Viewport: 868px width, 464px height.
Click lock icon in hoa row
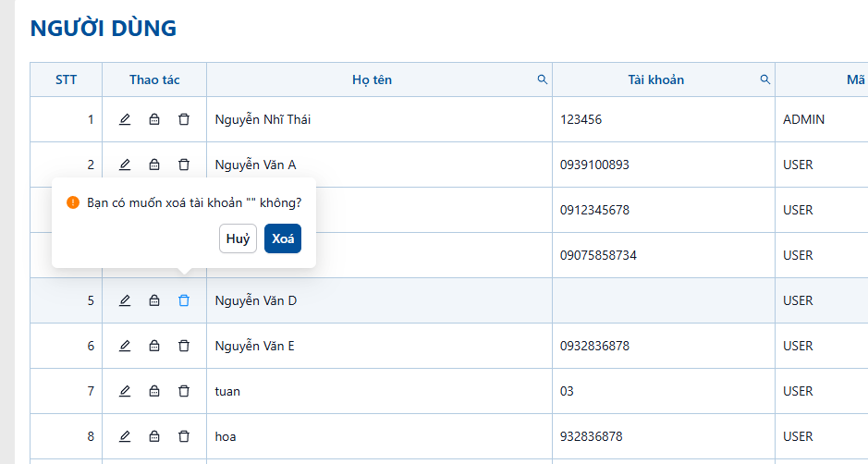click(x=154, y=436)
